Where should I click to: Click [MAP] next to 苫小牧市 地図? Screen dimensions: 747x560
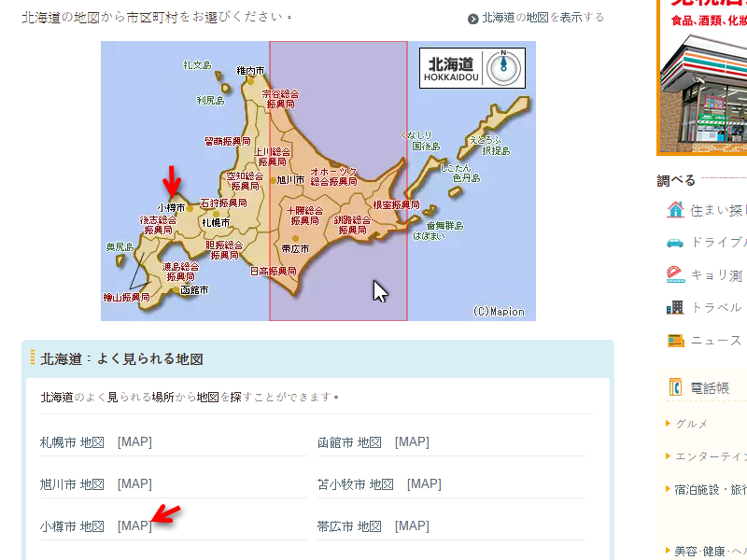pyautogui.click(x=424, y=484)
